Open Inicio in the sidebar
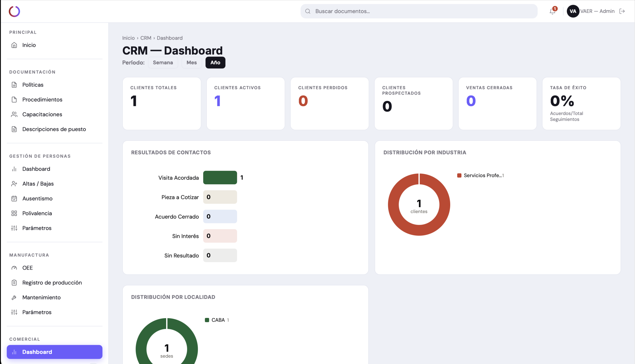Screen dimensions: 635x364 55,45
